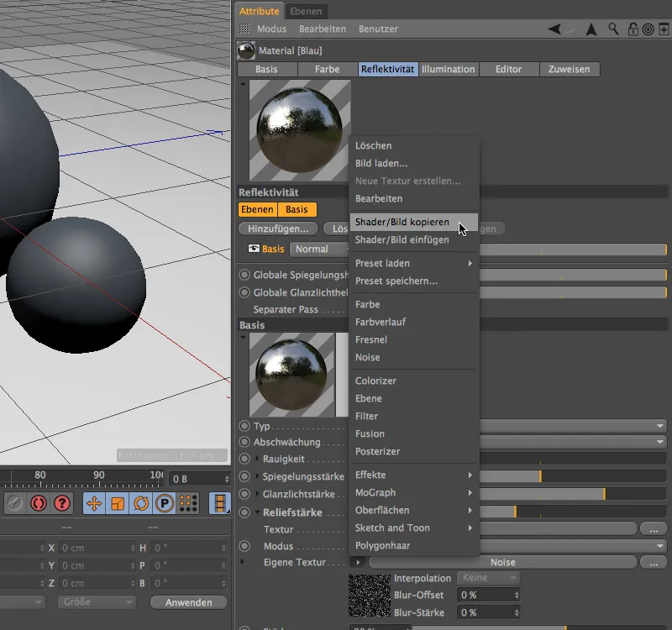Viewport: 672px width, 630px height.
Task: Click the back arrow in Attribute manager
Action: click(x=554, y=29)
